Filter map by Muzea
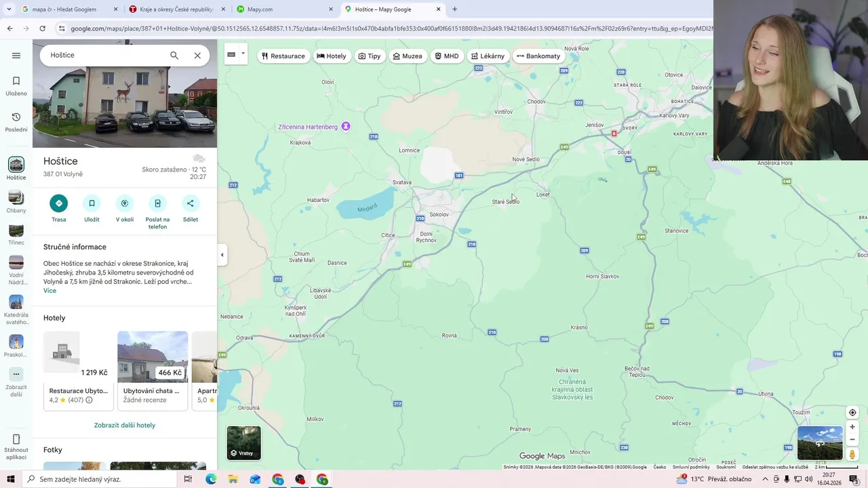 (x=408, y=56)
